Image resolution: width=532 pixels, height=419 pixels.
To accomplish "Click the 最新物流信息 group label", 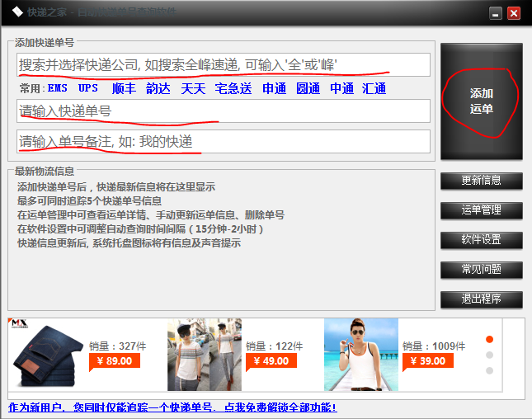I will [x=45, y=172].
